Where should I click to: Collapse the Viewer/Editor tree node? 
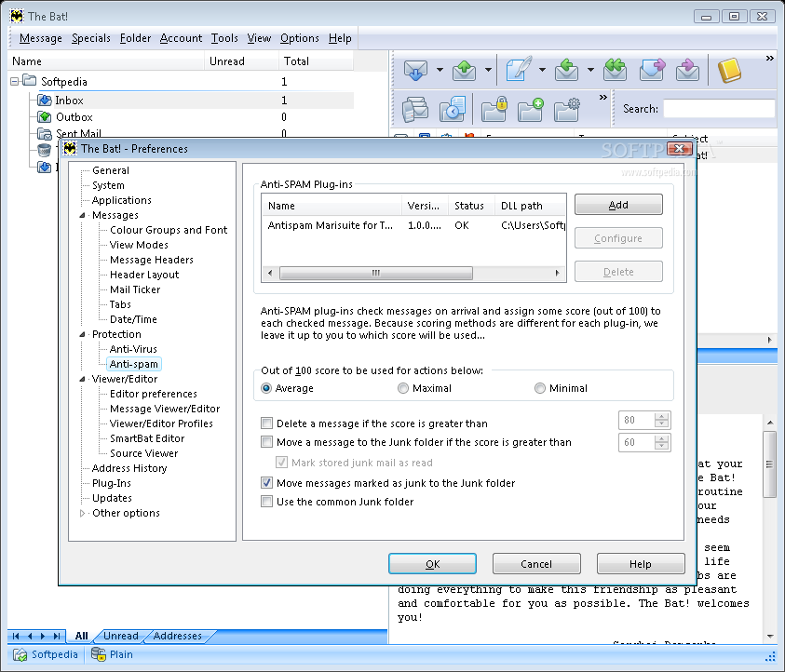pyautogui.click(x=82, y=380)
